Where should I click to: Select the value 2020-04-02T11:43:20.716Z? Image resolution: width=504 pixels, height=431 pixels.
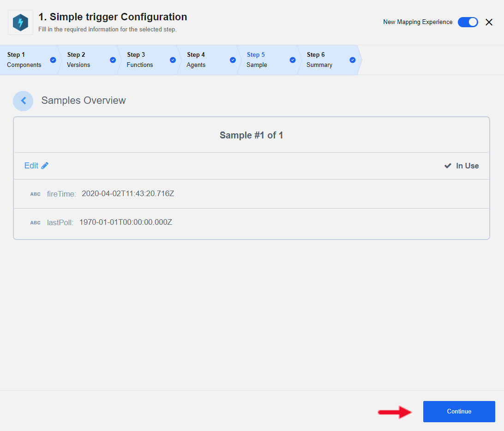pos(128,193)
